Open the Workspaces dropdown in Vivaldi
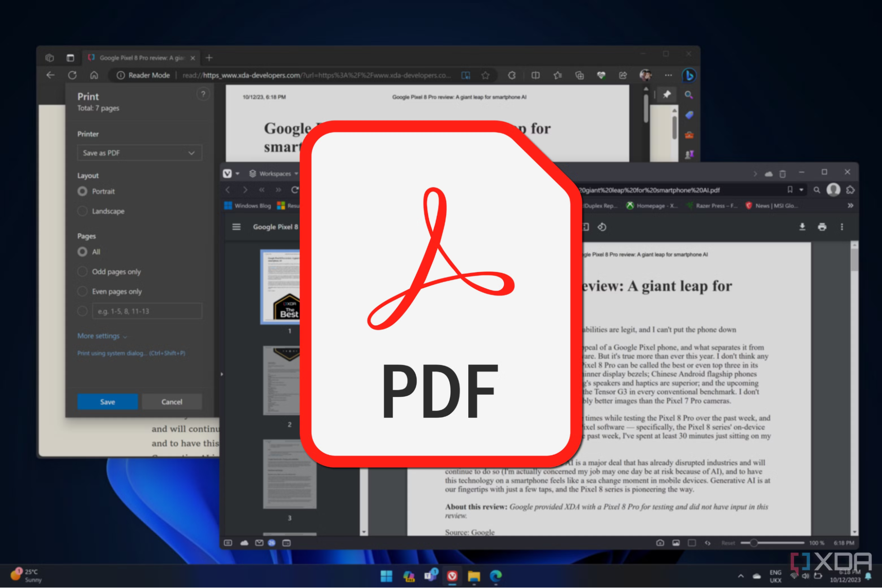 click(x=274, y=174)
